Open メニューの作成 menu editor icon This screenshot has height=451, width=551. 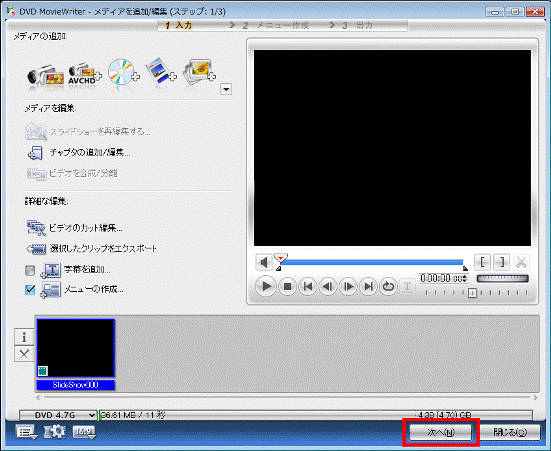[51, 290]
